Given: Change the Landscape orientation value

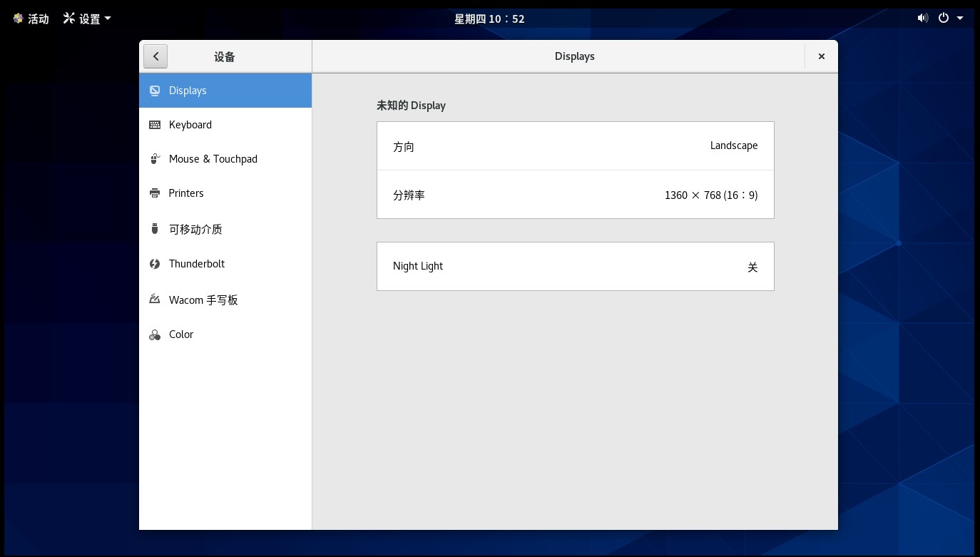Looking at the screenshot, I should (x=734, y=145).
